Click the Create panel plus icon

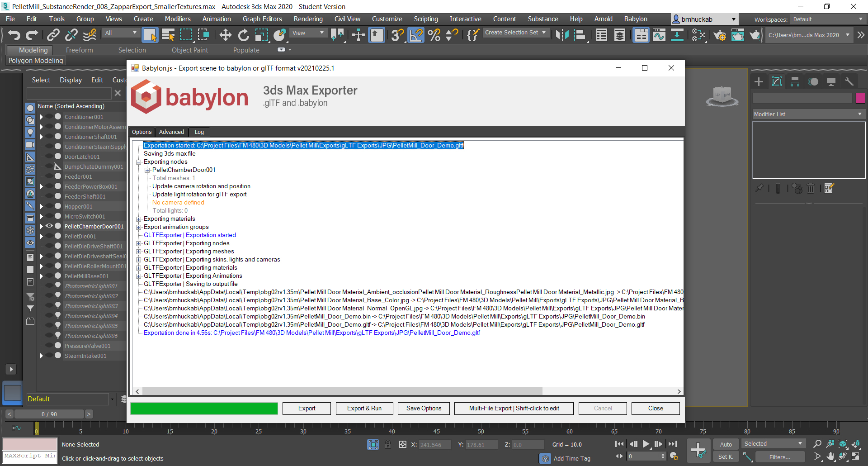point(759,81)
